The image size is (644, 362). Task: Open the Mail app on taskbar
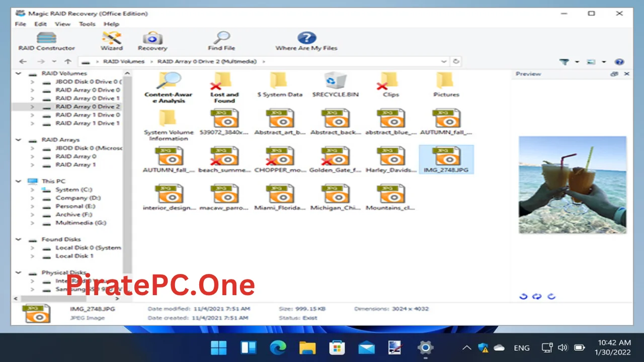click(x=366, y=347)
